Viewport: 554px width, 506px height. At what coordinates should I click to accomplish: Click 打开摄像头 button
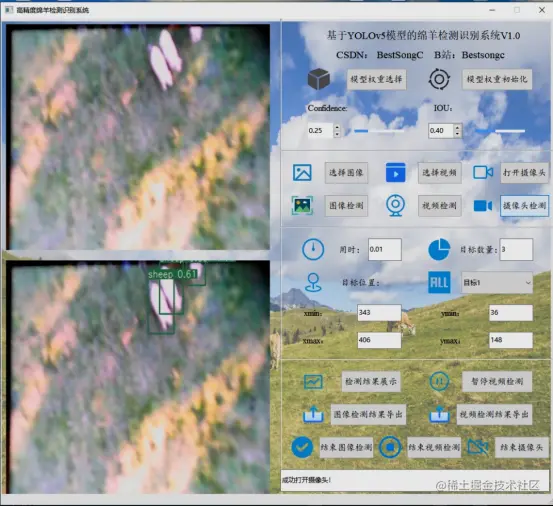(x=524, y=173)
